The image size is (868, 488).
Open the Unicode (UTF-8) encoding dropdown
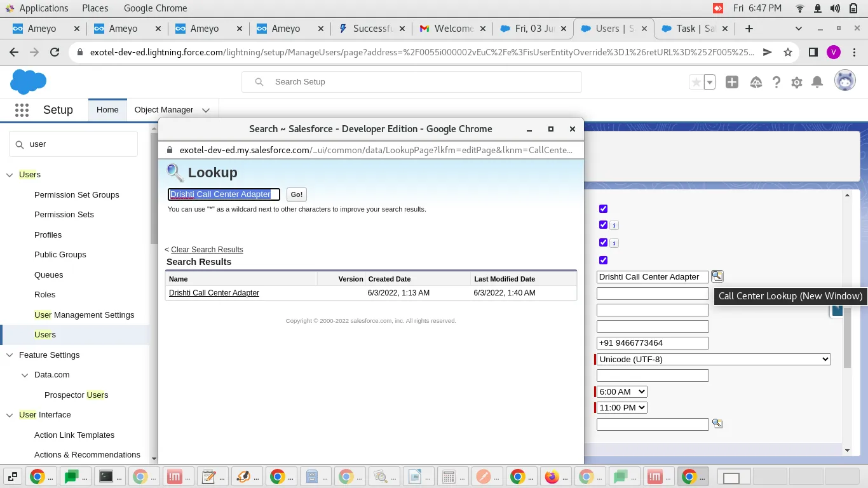click(x=714, y=360)
